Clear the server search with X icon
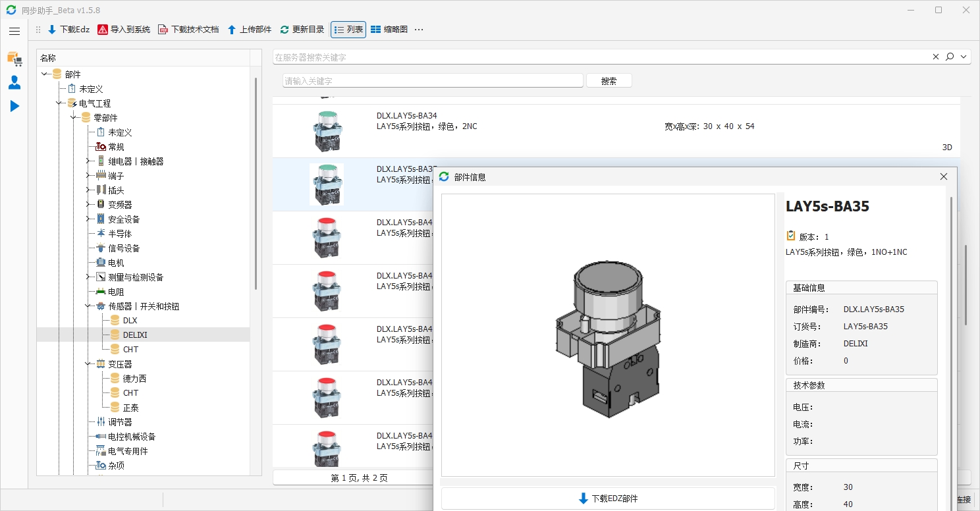980x511 pixels. [936, 57]
